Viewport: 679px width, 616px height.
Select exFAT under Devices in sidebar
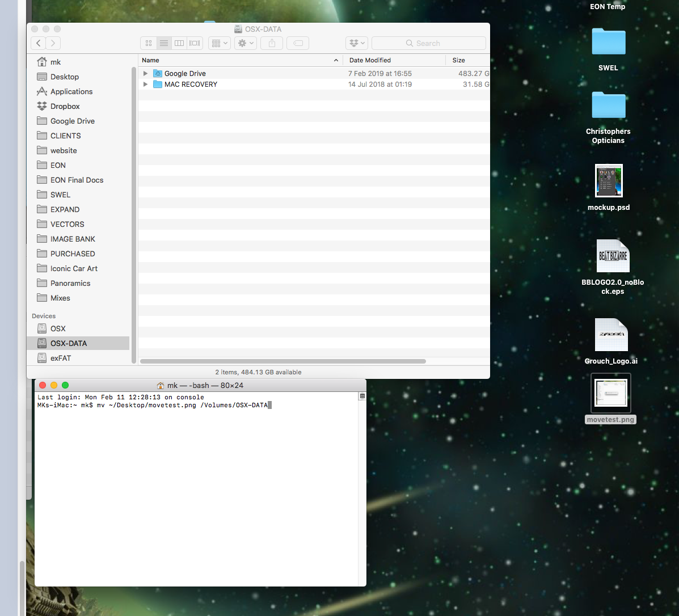(x=61, y=358)
